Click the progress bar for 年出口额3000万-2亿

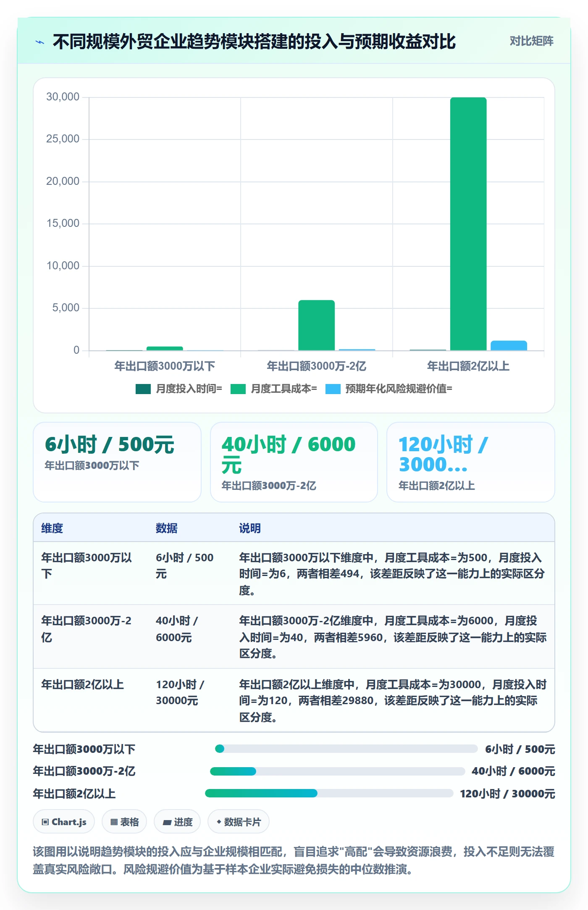(x=338, y=771)
